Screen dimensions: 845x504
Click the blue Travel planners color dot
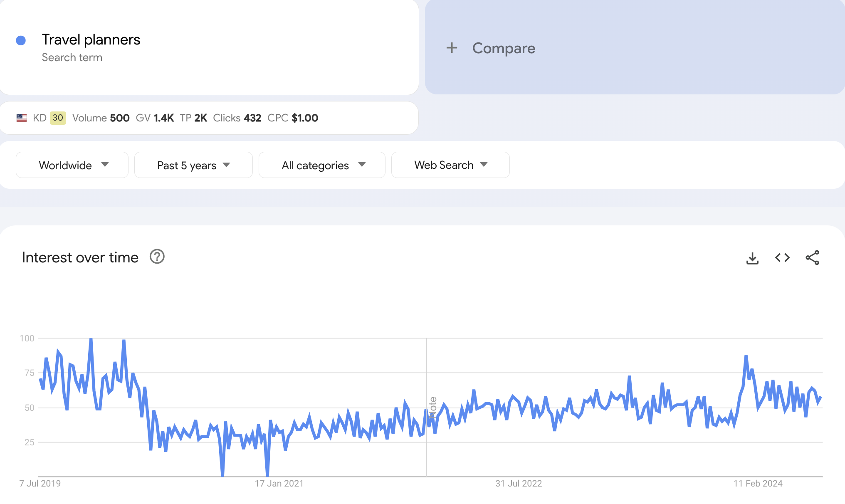[21, 40]
